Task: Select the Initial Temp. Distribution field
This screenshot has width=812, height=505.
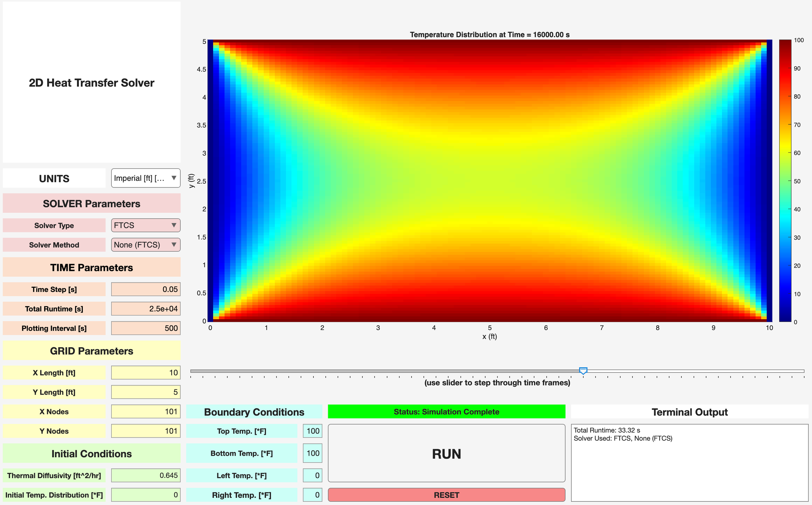Action: tap(146, 495)
